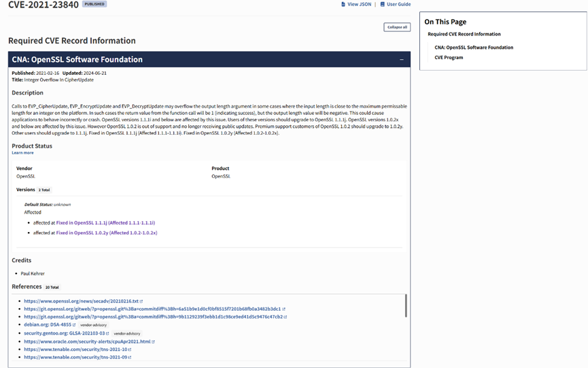Open the View JSON link

coord(359,5)
